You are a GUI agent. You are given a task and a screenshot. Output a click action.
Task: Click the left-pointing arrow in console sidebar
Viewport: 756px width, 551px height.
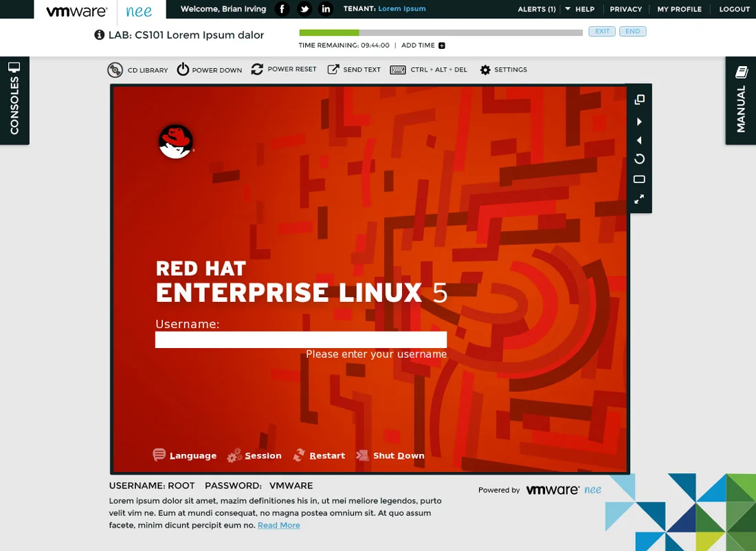(639, 140)
